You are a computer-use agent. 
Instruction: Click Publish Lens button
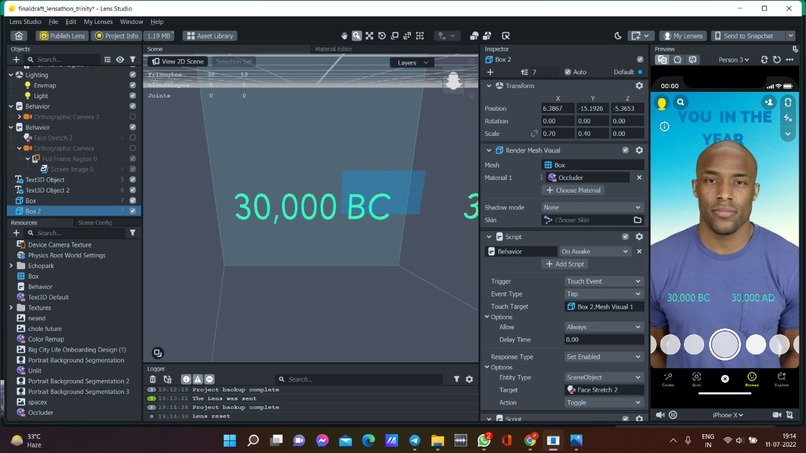pos(62,36)
